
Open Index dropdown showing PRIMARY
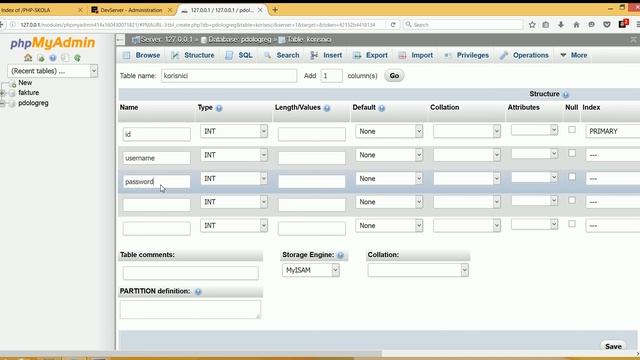[x=613, y=131]
